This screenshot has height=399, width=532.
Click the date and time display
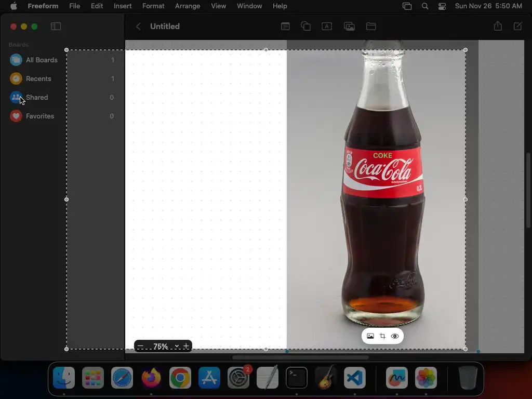point(488,6)
